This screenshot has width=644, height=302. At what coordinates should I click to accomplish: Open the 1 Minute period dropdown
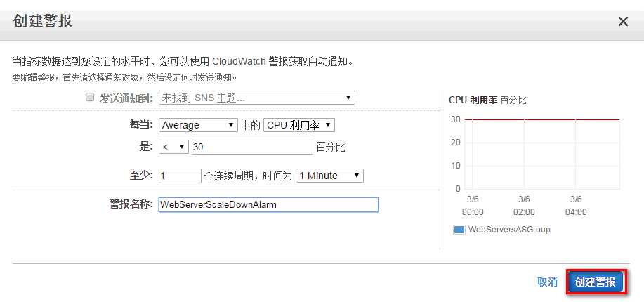[329, 176]
